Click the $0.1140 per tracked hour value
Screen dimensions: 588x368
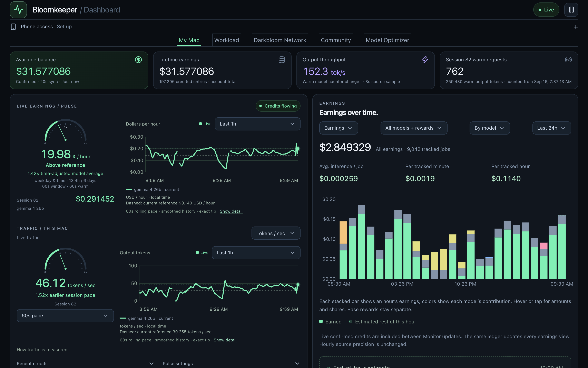[x=506, y=179]
